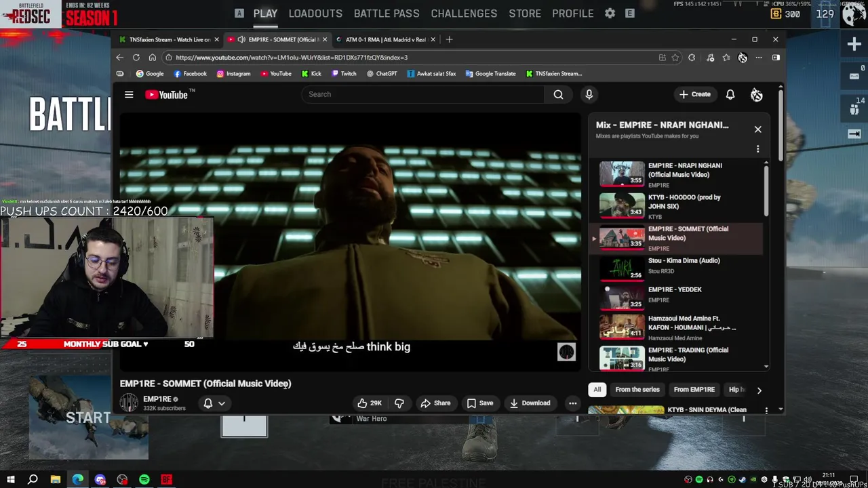Click the search magnifier button on YouTube
868x488 pixels.
[x=558, y=94]
